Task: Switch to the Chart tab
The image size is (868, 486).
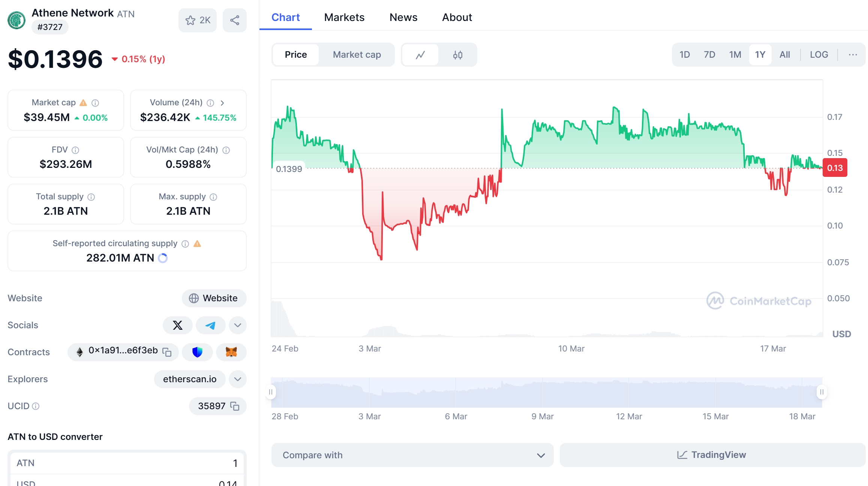Action: pyautogui.click(x=286, y=17)
